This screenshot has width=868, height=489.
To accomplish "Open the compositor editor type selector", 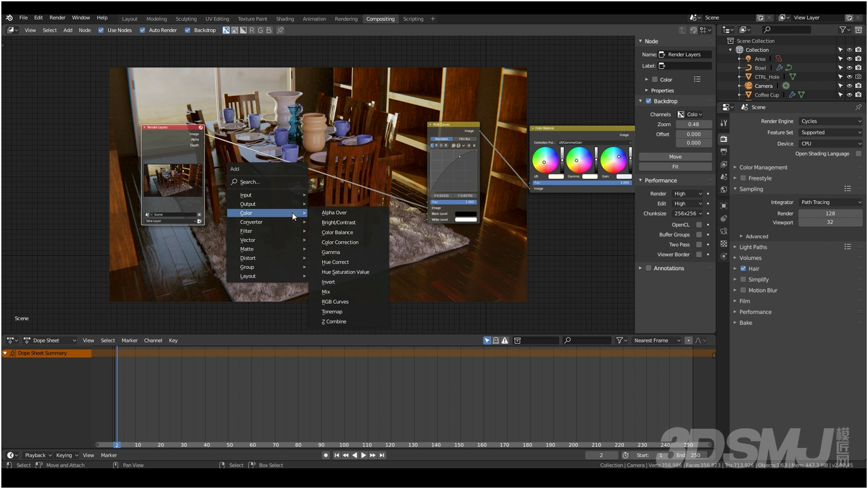I will click(x=12, y=30).
